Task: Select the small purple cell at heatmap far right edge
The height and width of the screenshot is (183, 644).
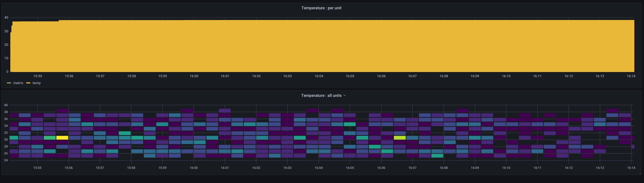Action: tap(633, 146)
